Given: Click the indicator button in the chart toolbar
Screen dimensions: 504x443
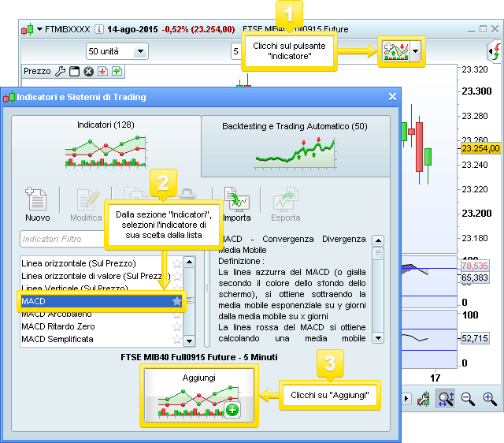Looking at the screenshot, I should coord(396,51).
